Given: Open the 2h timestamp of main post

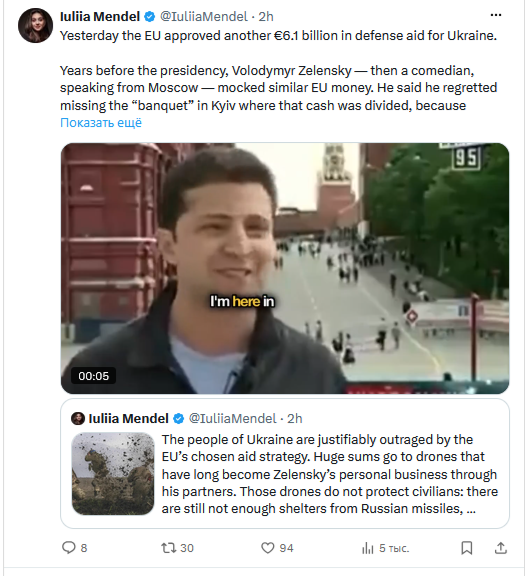Looking at the screenshot, I should click(266, 17).
